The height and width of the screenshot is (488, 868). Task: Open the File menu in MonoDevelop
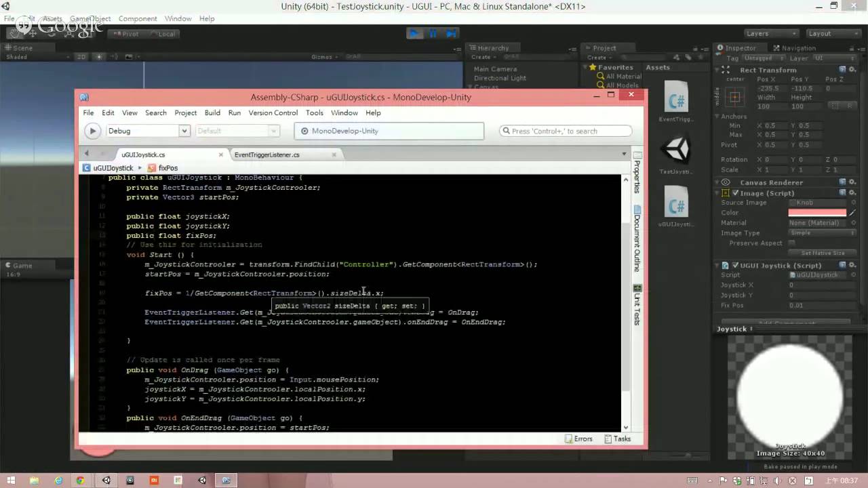(x=88, y=113)
